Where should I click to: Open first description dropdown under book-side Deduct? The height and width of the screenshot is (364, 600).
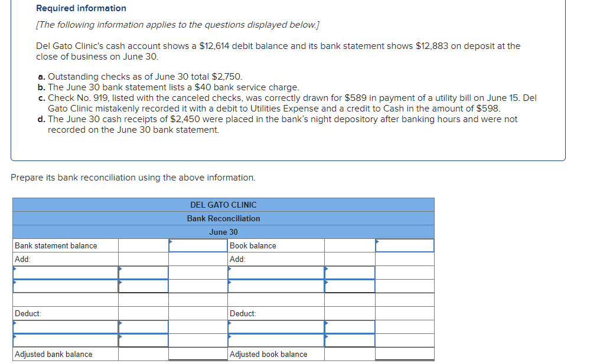pos(276,327)
